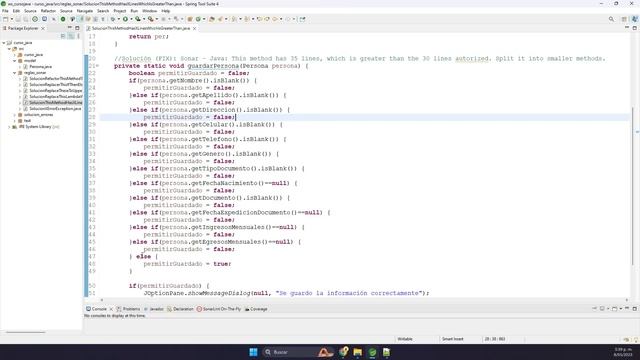Open the dropdown next to Debug button
The image size is (640, 360).
click(x=118, y=19)
